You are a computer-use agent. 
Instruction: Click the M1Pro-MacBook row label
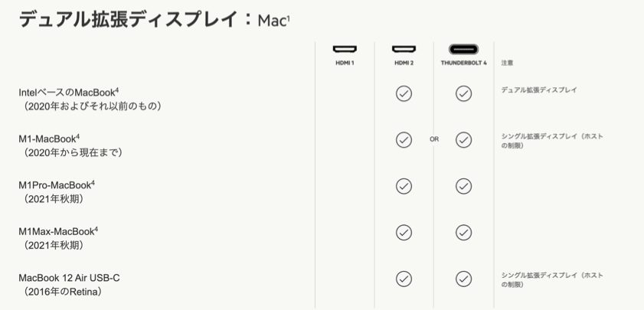pyautogui.click(x=57, y=185)
